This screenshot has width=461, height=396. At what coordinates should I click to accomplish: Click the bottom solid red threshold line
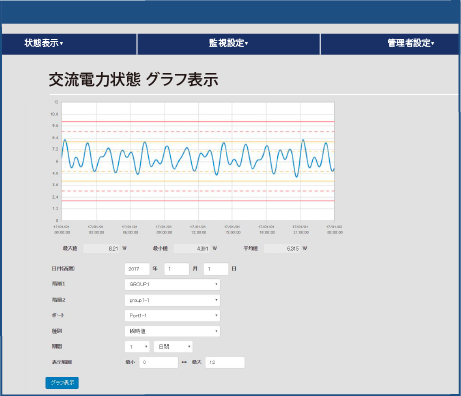198,200
